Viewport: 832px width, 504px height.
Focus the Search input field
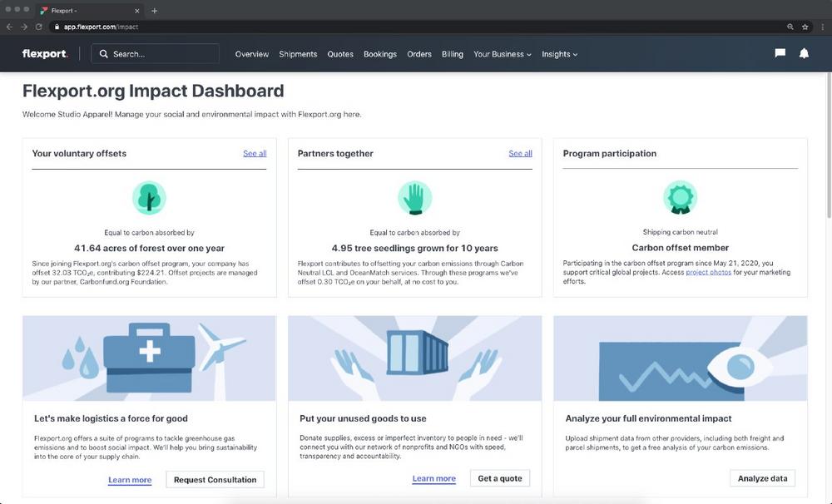(155, 53)
